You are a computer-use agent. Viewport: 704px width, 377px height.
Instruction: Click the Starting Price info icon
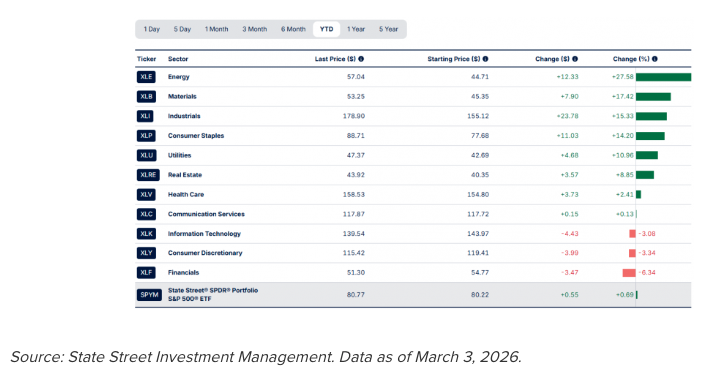pyautogui.click(x=485, y=59)
